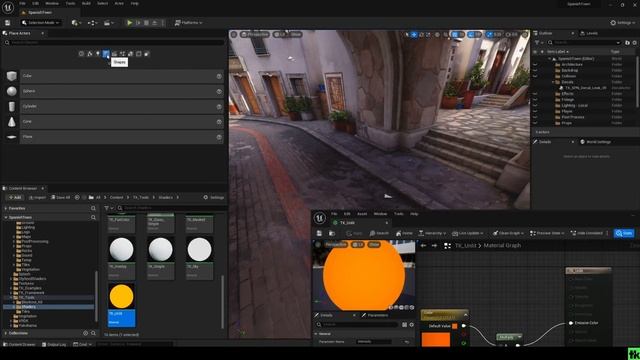
Task: Expand the Collections section in Content Browser
Action: (6, 333)
